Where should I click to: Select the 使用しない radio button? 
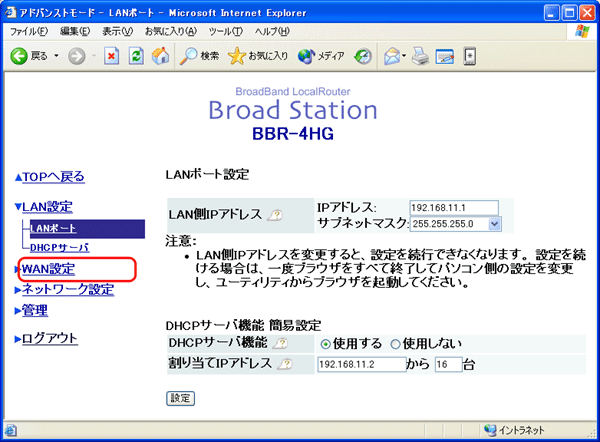[395, 344]
